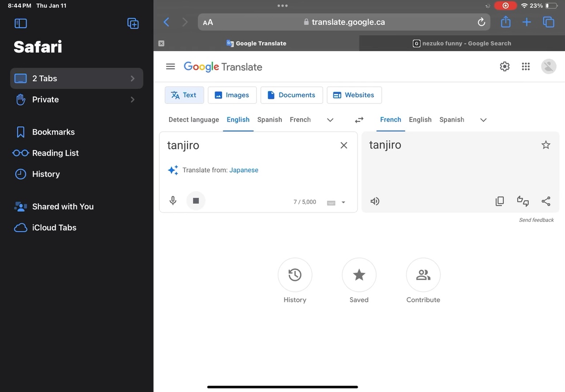Add a new tab with plus
565x392 pixels.
coord(527,22)
